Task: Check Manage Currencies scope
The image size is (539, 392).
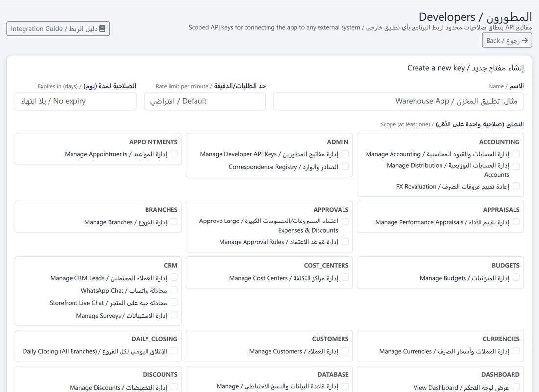Action: point(516,351)
